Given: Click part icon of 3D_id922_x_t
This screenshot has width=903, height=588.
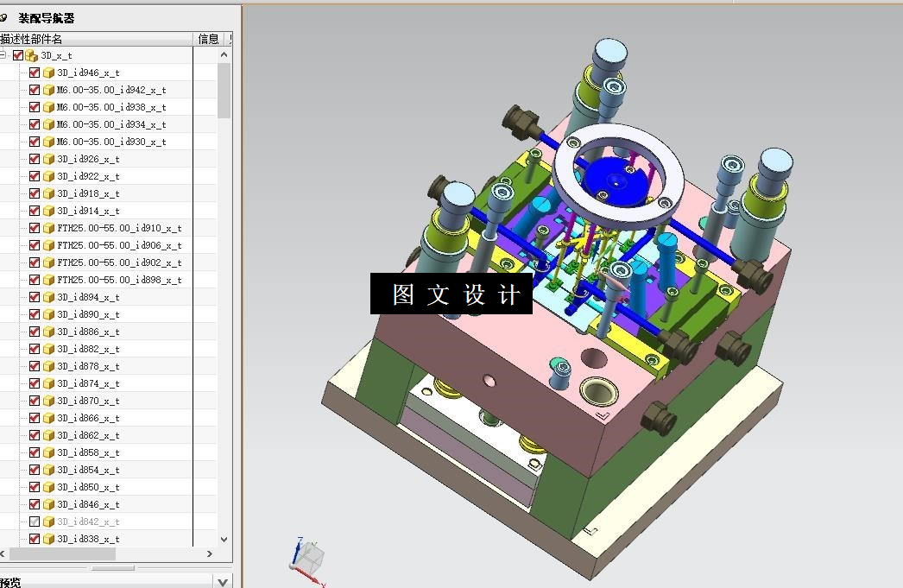Looking at the screenshot, I should coord(48,176).
